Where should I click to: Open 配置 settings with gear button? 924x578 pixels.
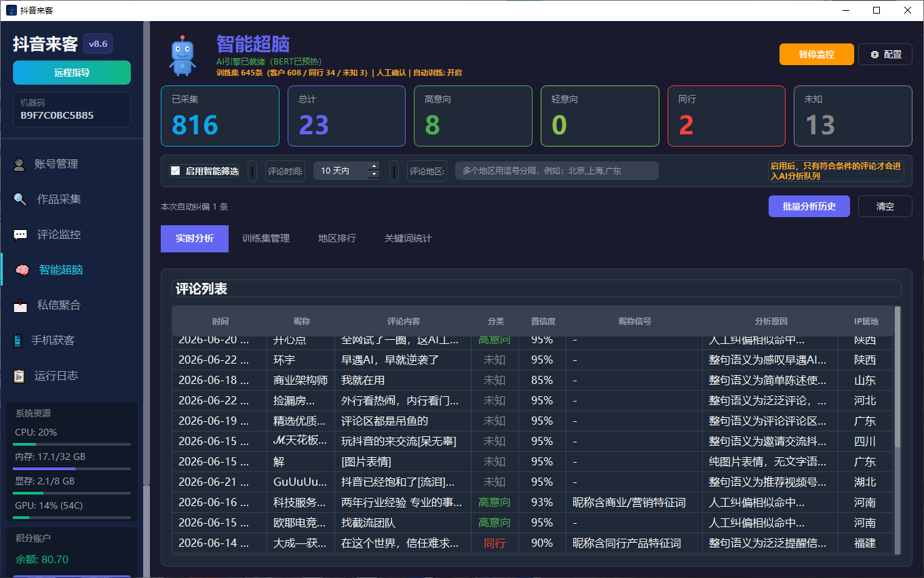[885, 54]
